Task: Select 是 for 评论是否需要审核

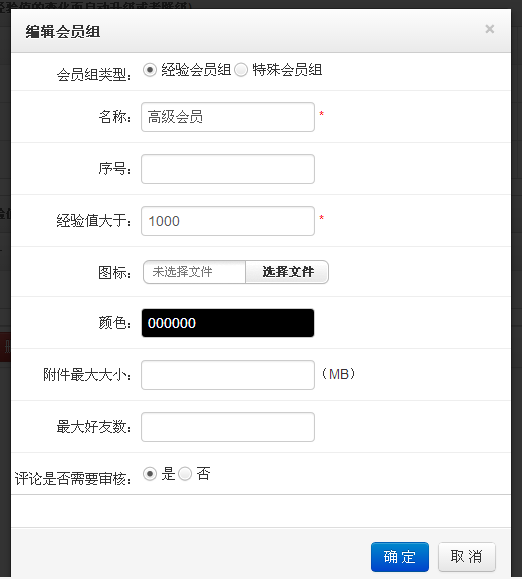Action: (150, 474)
